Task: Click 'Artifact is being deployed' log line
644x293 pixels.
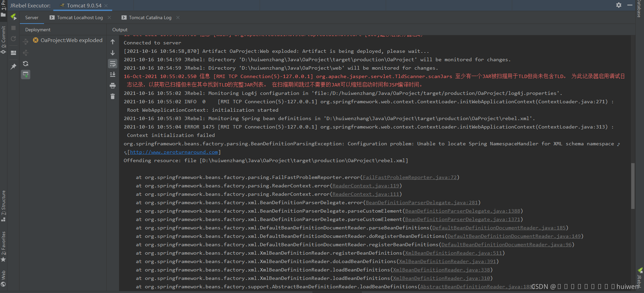Action: [x=276, y=51]
